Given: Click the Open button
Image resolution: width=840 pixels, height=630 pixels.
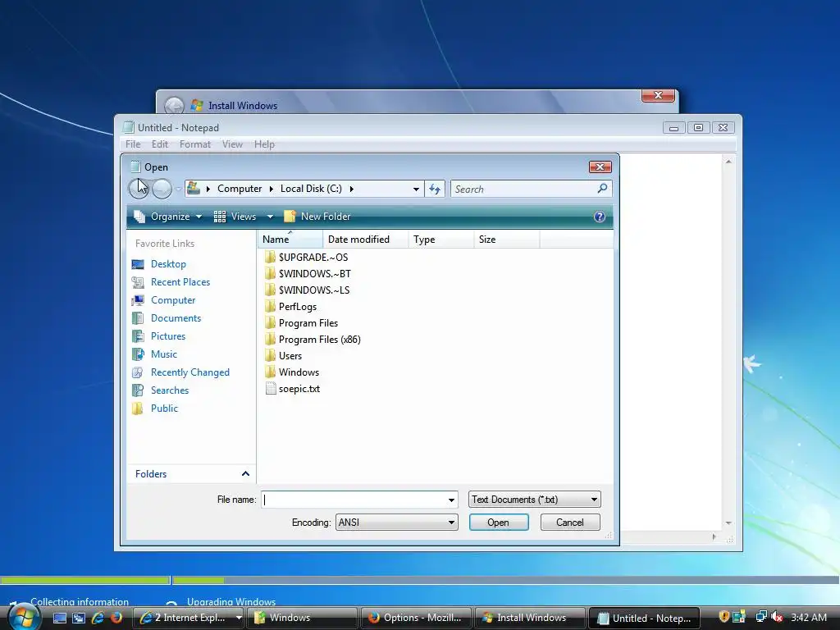Looking at the screenshot, I should [499, 523].
